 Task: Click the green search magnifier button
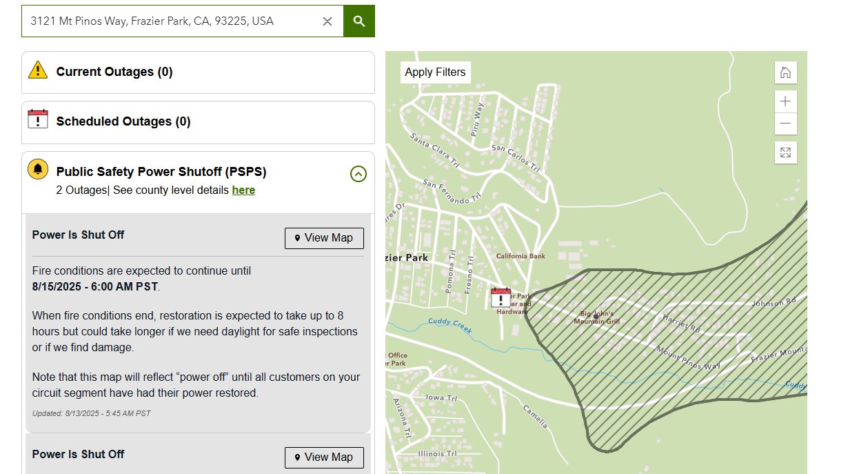pos(359,21)
